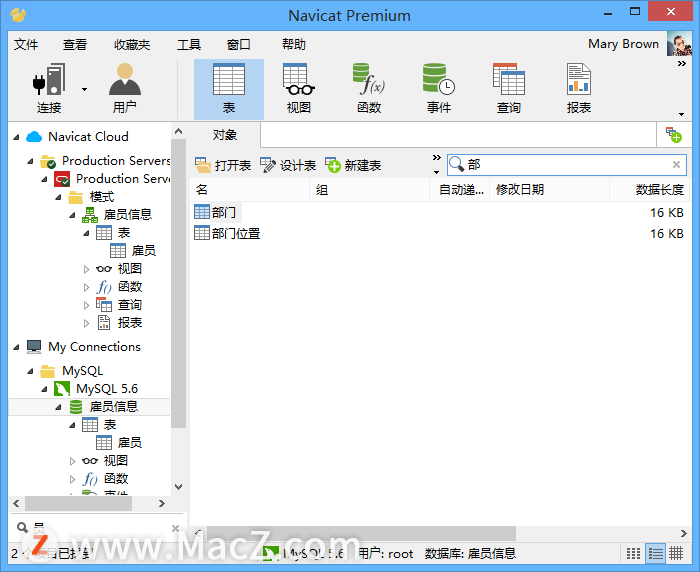Viewport: 700px width, 572px height.
Task: Click inside the table filter search field
Action: [x=567, y=165]
